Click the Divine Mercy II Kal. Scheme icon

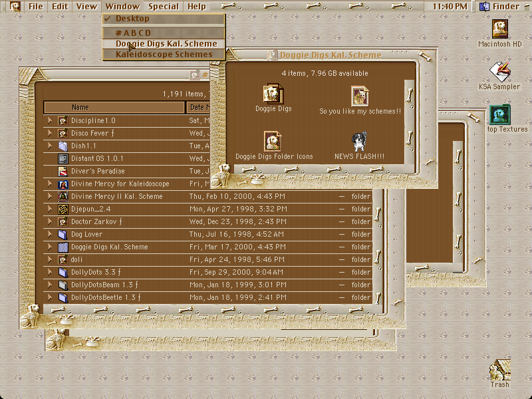63,196
